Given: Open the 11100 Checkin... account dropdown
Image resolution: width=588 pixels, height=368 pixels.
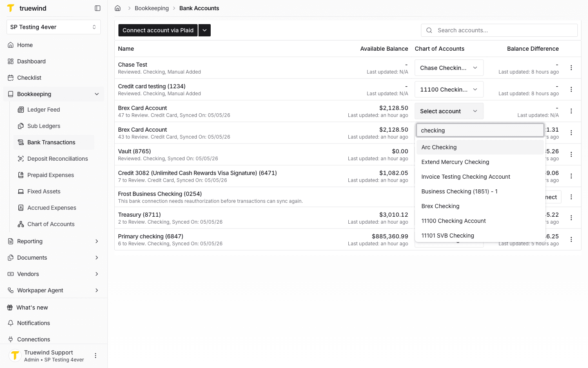Looking at the screenshot, I should pos(449,90).
